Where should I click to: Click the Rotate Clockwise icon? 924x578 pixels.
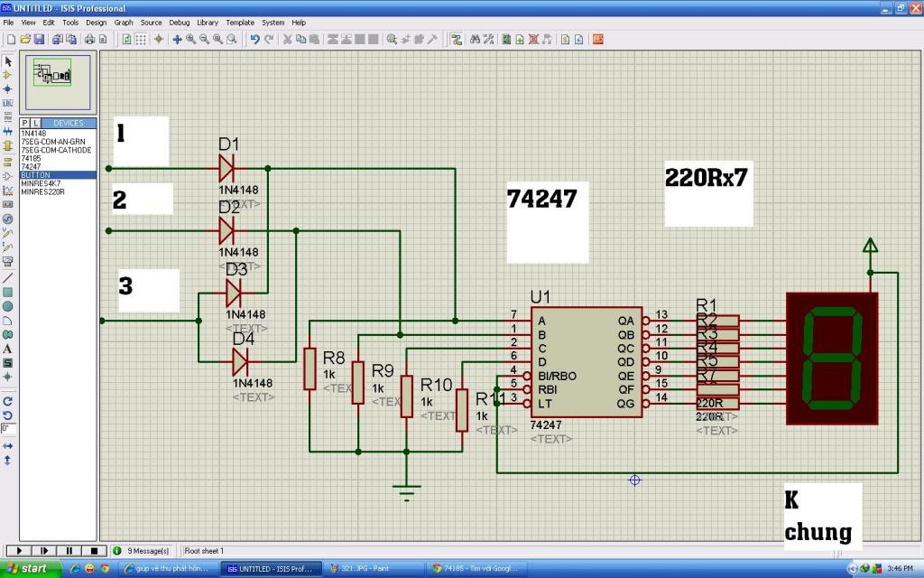point(7,402)
